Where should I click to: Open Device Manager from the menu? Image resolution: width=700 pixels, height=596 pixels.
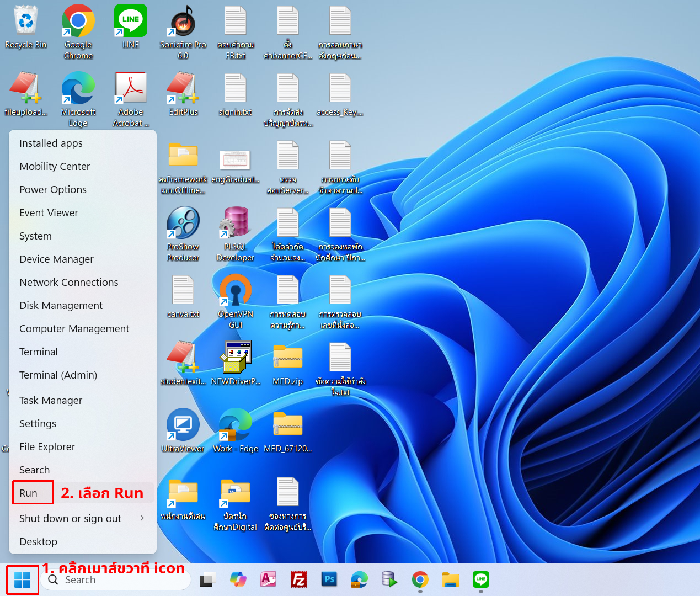pyautogui.click(x=56, y=259)
